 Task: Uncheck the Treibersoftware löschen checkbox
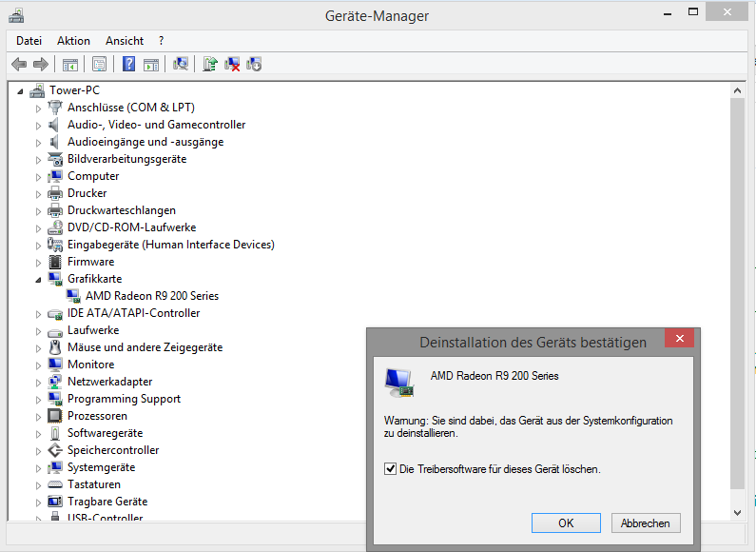[x=390, y=468]
